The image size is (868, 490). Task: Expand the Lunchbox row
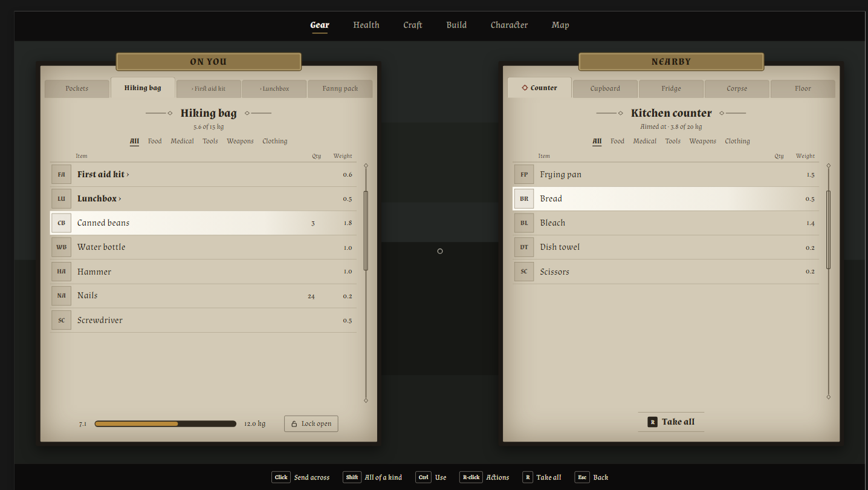tap(204, 198)
